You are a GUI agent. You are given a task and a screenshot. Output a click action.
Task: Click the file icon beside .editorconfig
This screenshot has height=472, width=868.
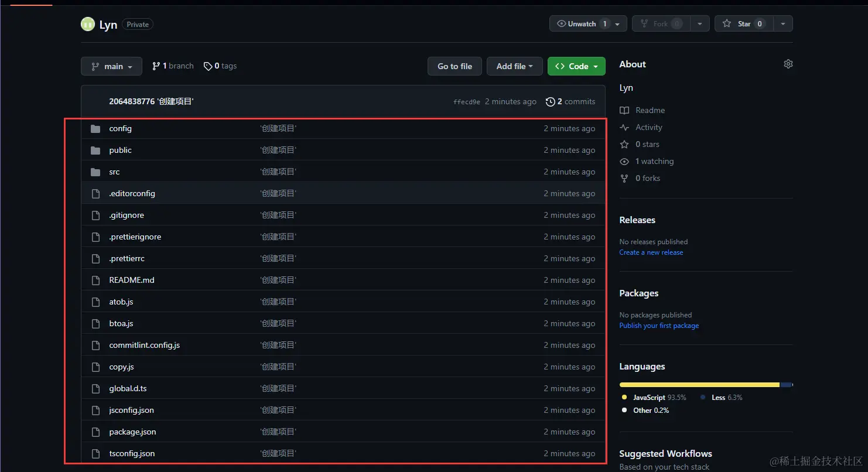click(x=95, y=194)
